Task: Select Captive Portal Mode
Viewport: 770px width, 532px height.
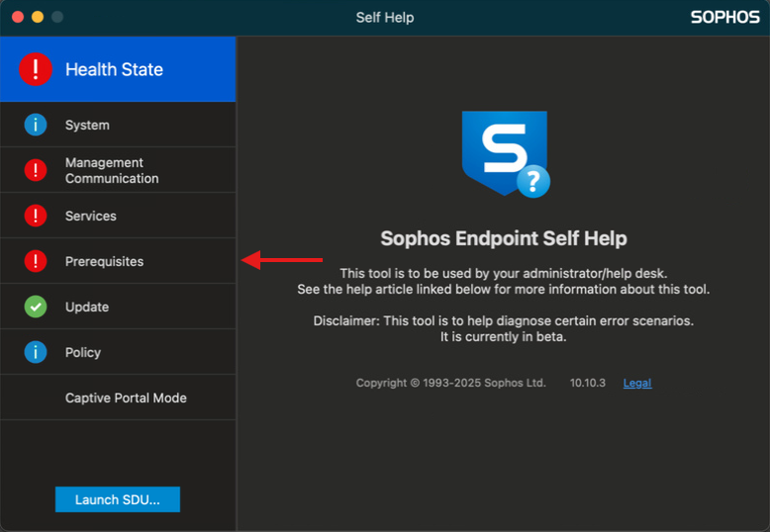Action: click(x=126, y=398)
